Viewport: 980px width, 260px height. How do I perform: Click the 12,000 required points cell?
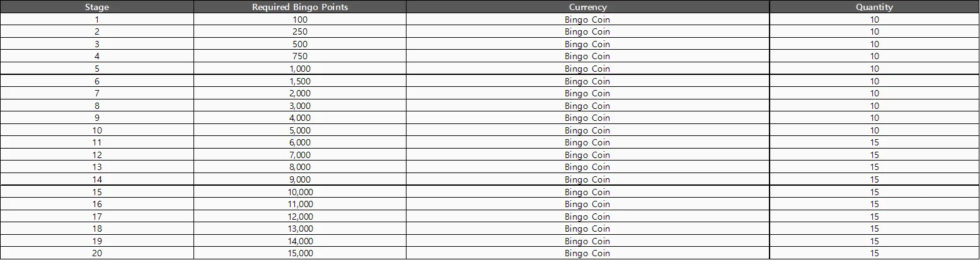click(x=300, y=217)
